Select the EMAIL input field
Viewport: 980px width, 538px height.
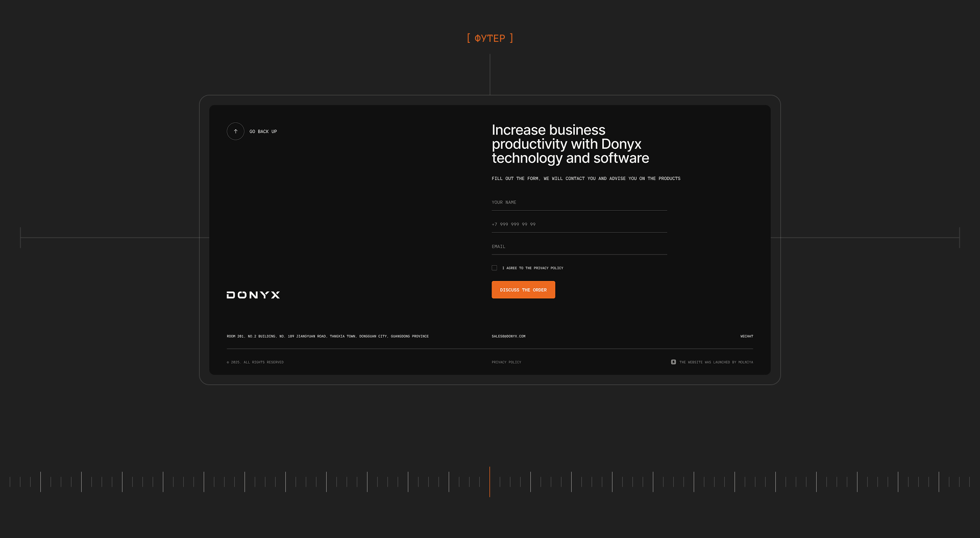coord(579,247)
